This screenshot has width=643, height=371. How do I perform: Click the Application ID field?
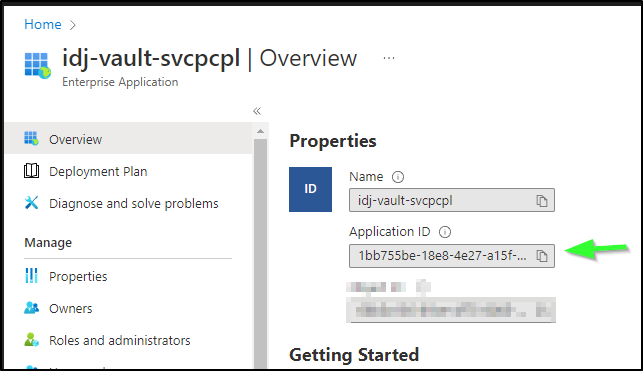coord(452,256)
